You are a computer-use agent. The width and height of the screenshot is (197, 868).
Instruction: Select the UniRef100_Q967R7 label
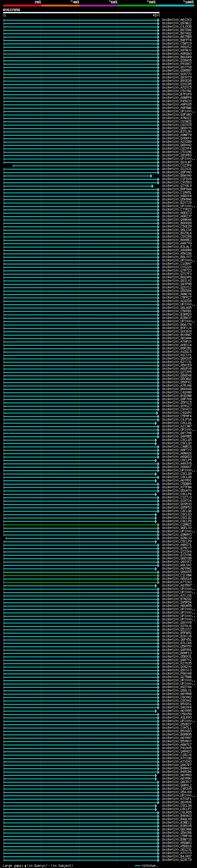click(x=176, y=765)
